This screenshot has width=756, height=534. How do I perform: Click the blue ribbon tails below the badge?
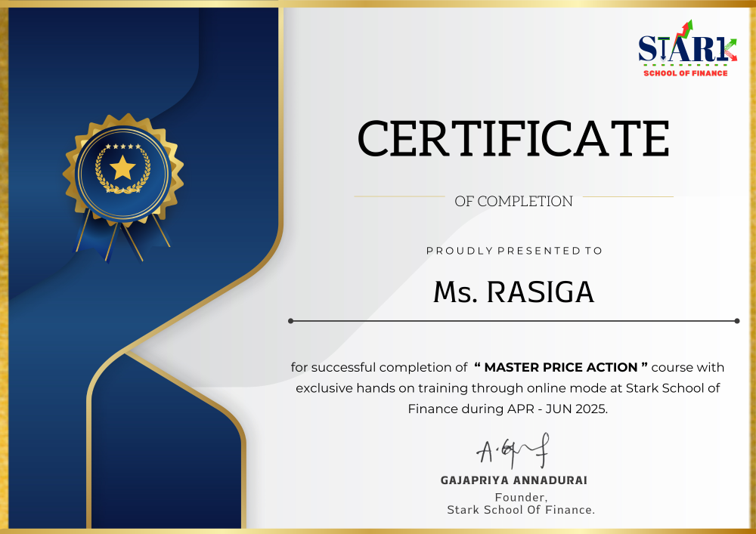tap(121, 236)
